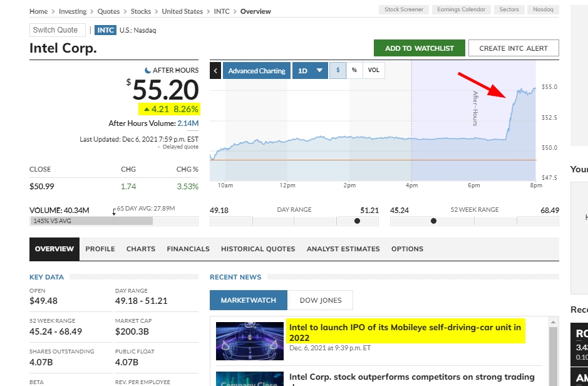This screenshot has width=588, height=386.
Task: Click the Mobileye news article thumbnail
Action: pos(249,341)
